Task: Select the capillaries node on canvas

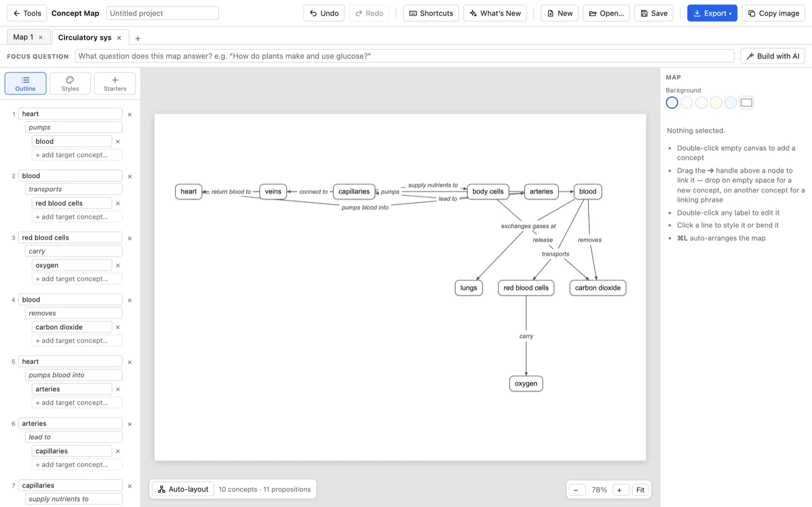Action: tap(354, 192)
